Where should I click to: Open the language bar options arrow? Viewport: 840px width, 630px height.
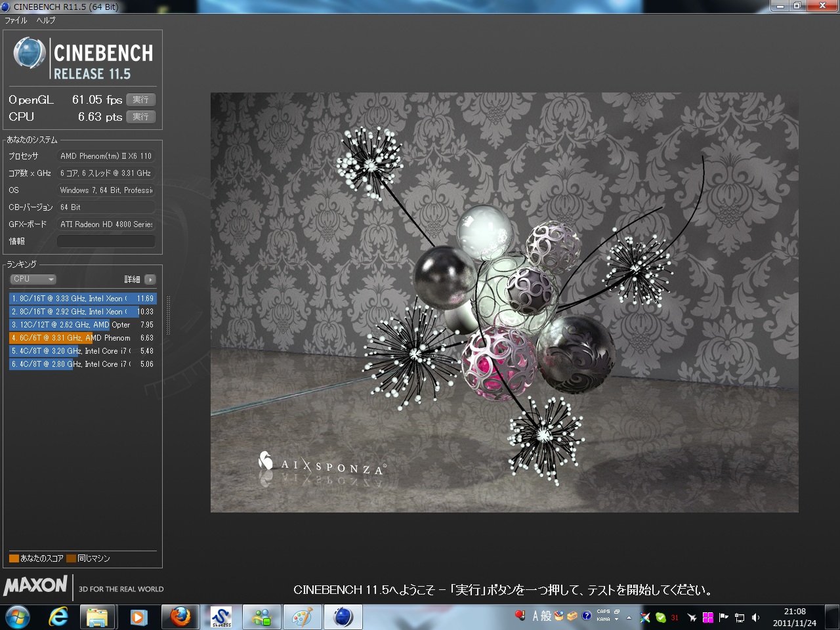tap(617, 619)
